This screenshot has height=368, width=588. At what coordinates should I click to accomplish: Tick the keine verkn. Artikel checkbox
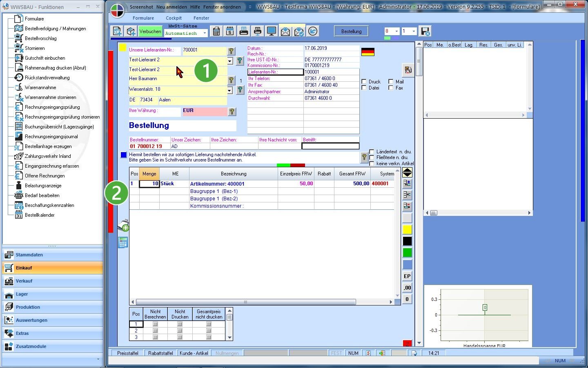(372, 164)
